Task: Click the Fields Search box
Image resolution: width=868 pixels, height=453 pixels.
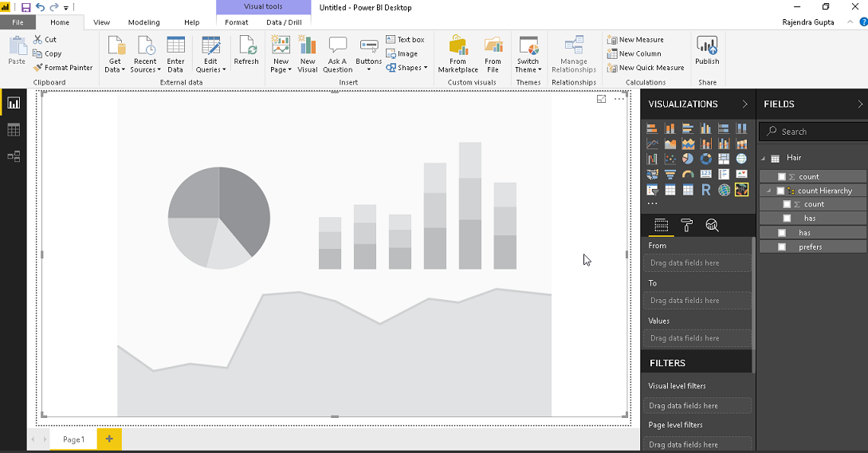Action: pyautogui.click(x=814, y=132)
